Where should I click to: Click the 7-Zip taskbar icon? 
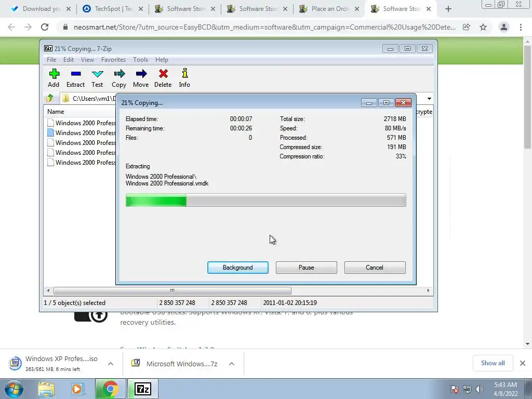tap(143, 389)
